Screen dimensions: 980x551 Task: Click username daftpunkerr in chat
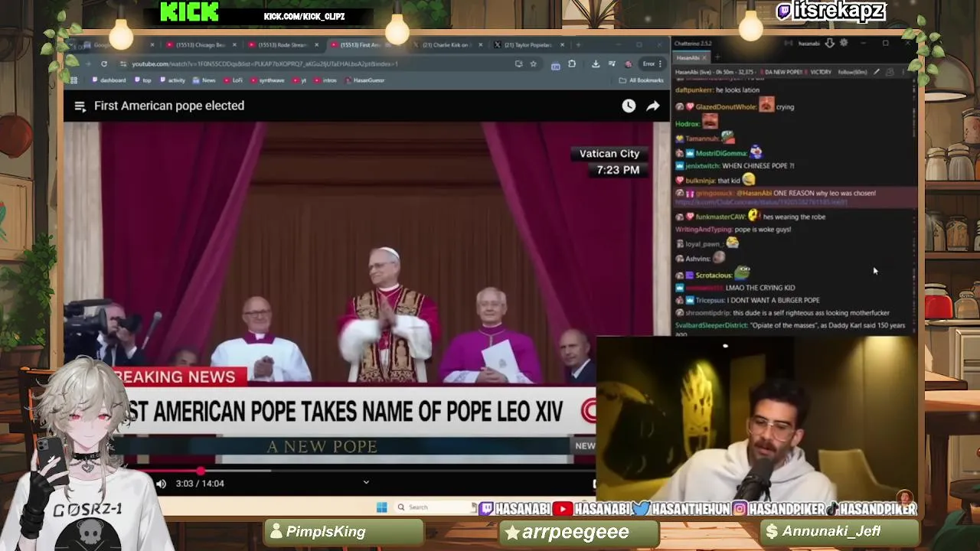pyautogui.click(x=694, y=90)
